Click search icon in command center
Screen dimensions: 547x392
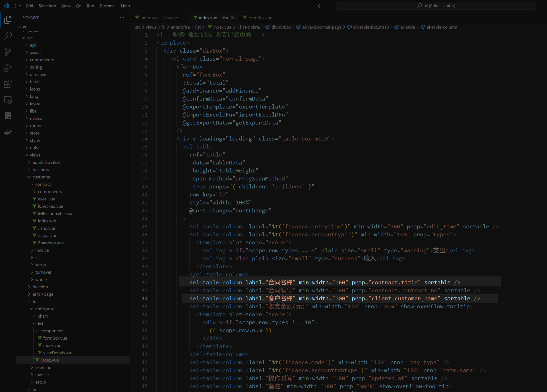tap(419, 6)
